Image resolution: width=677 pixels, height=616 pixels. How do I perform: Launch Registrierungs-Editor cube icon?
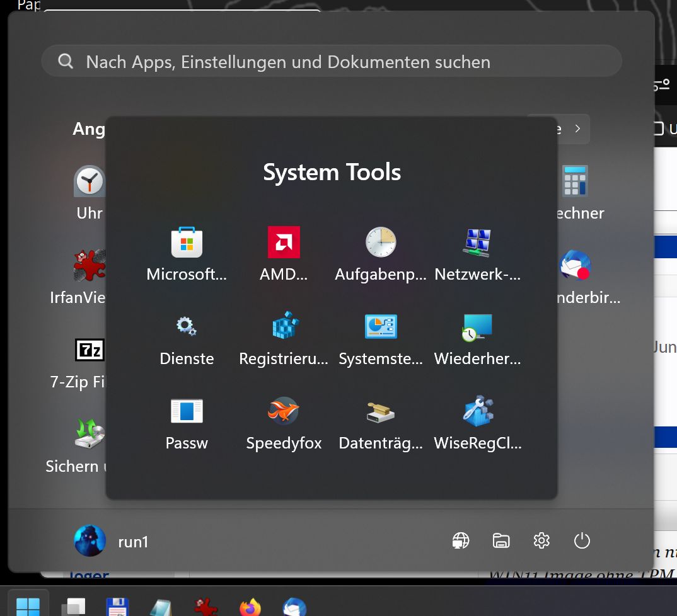tap(285, 325)
